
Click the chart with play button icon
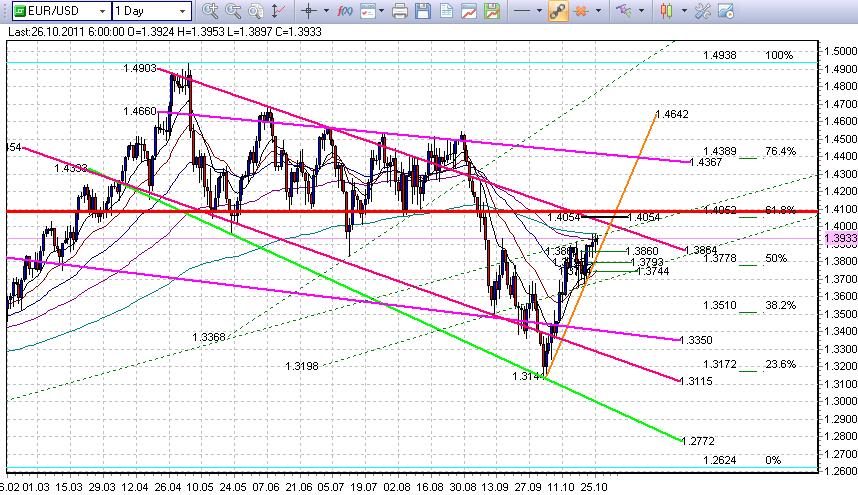[x=726, y=10]
